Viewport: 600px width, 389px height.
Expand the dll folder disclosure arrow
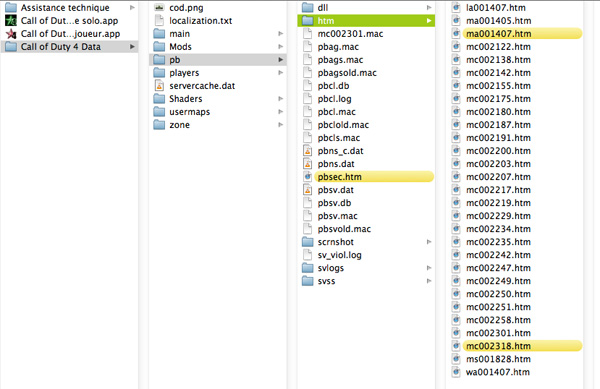(x=429, y=8)
